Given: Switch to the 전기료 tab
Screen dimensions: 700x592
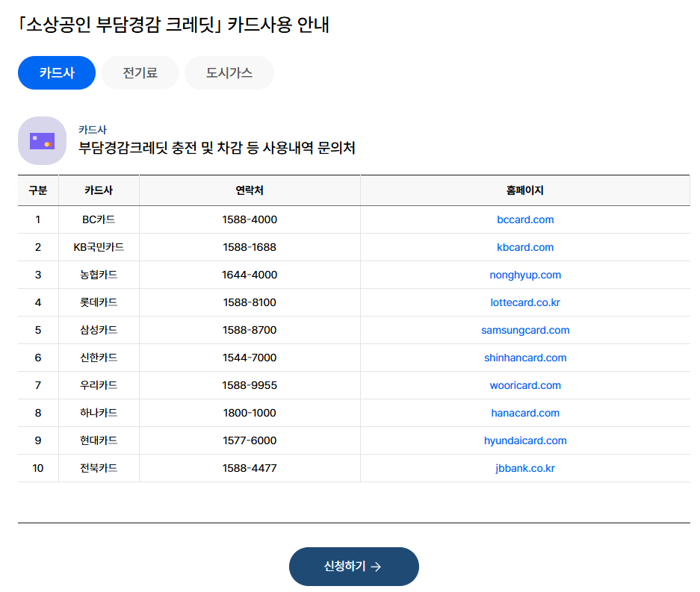Looking at the screenshot, I should pos(140,72).
